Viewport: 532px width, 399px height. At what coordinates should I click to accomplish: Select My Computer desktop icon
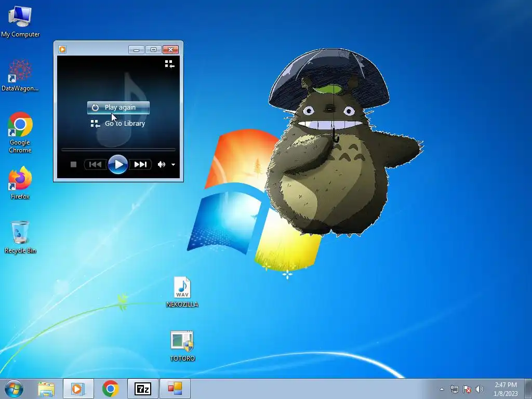click(x=20, y=22)
